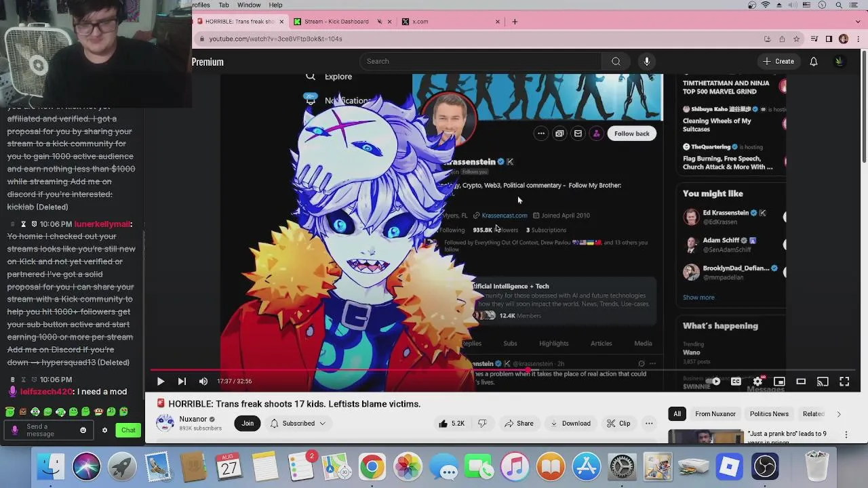
Task: Open the Window menu in menu bar
Action: [x=249, y=5]
